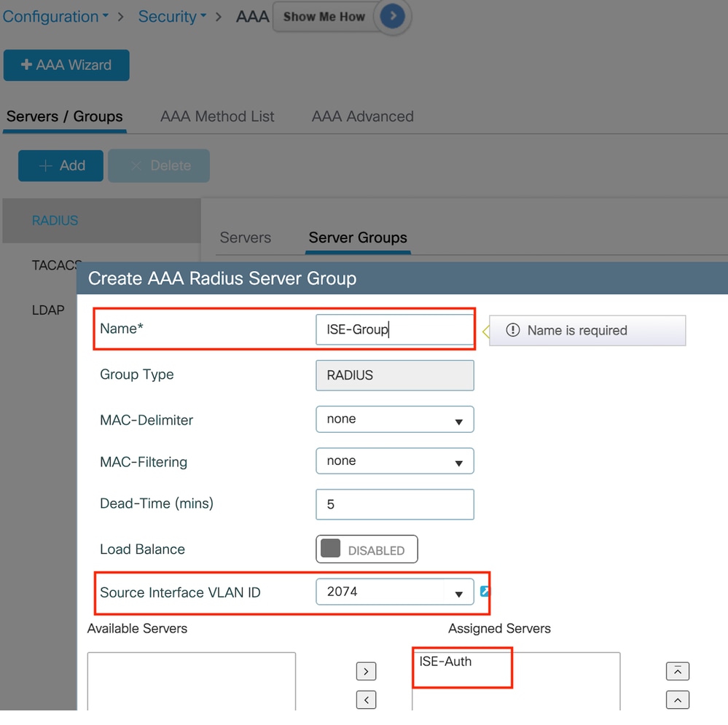
Task: Open the MAC-Delimiter dropdown
Action: 395,420
